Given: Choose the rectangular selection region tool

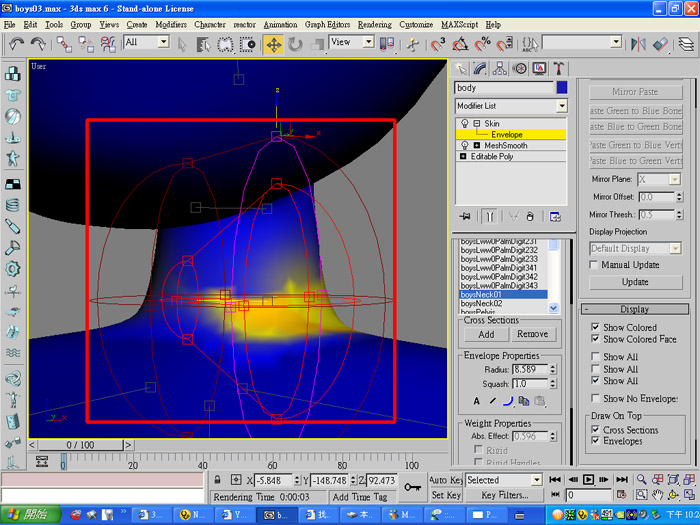Looking at the screenshot, I should click(x=225, y=44).
